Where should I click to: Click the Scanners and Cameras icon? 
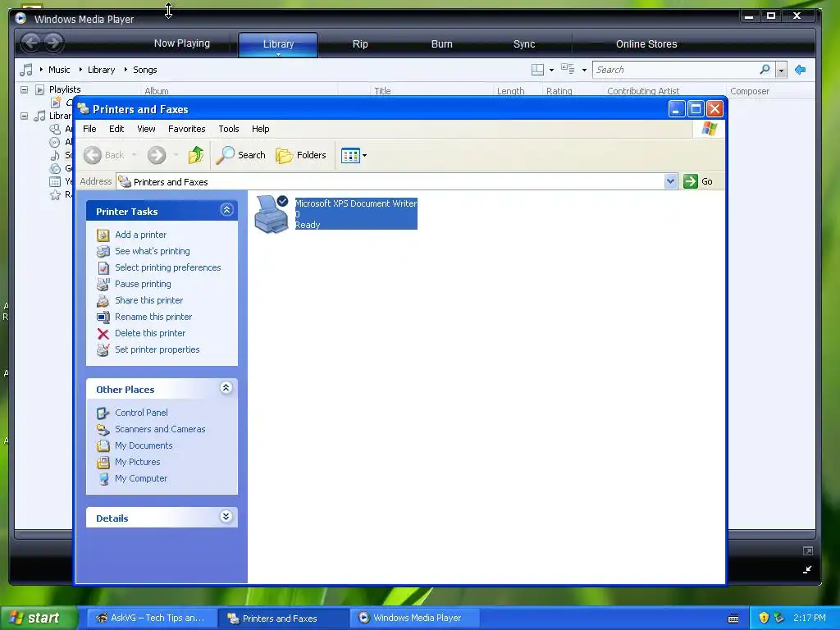pyautogui.click(x=103, y=430)
